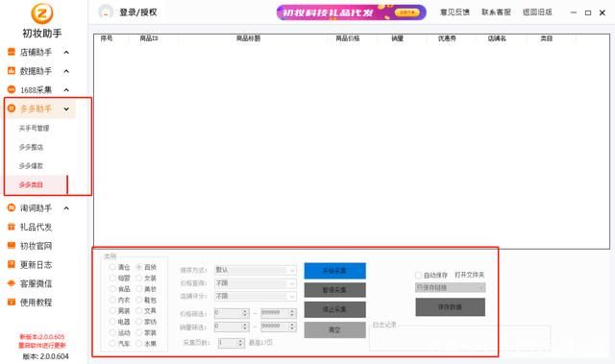Click the 店铺助手 sidebar icon

tap(12, 52)
